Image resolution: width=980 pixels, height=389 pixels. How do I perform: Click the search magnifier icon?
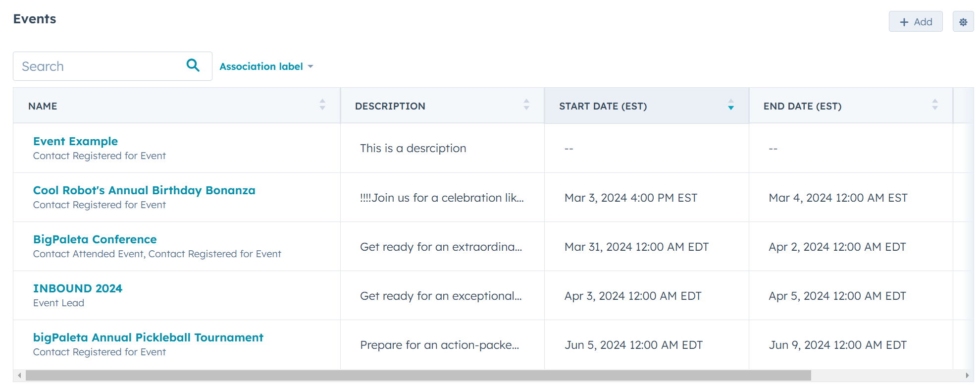[x=193, y=65]
